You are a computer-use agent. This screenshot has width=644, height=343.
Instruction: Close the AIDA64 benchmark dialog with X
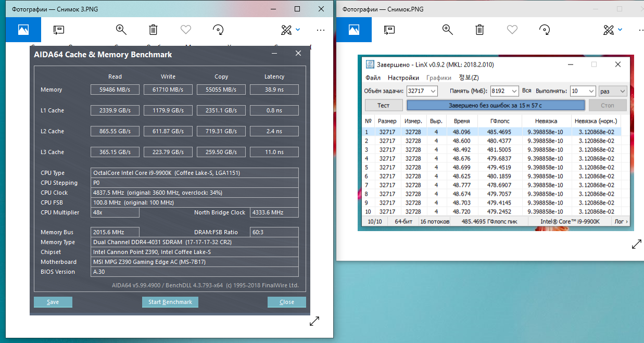(x=298, y=54)
